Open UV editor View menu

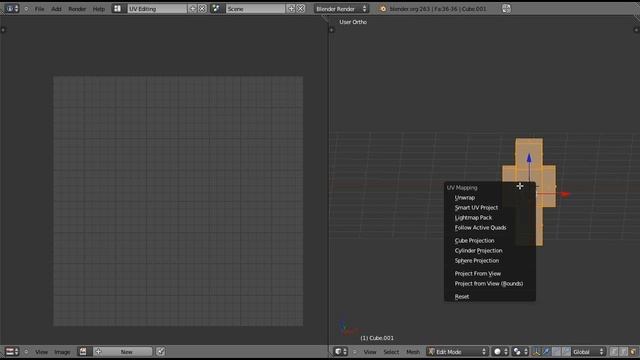pyautogui.click(x=41, y=352)
